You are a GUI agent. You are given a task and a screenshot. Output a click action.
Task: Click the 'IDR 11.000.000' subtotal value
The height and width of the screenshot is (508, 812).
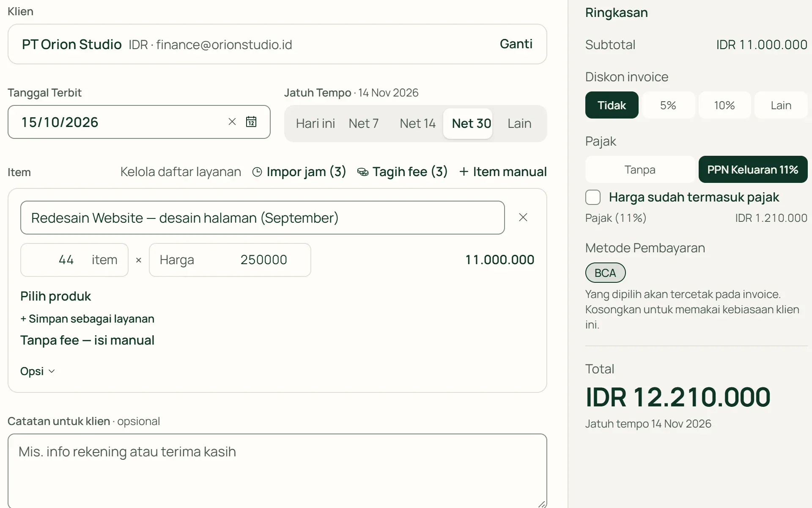(x=762, y=44)
